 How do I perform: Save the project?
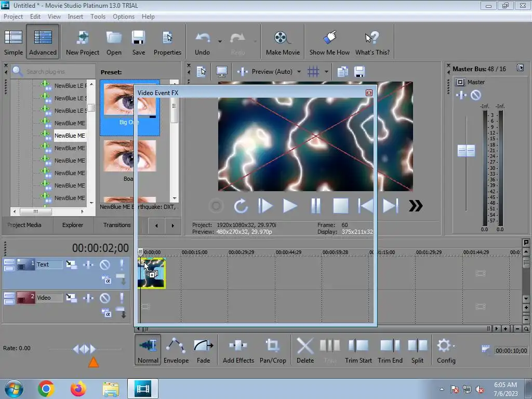[138, 43]
